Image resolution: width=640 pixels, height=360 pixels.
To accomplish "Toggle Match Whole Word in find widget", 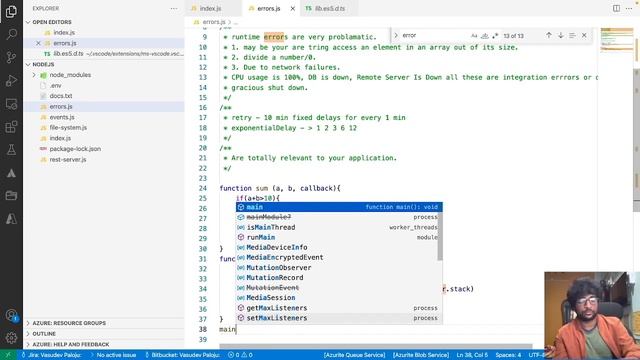I will [x=484, y=36].
